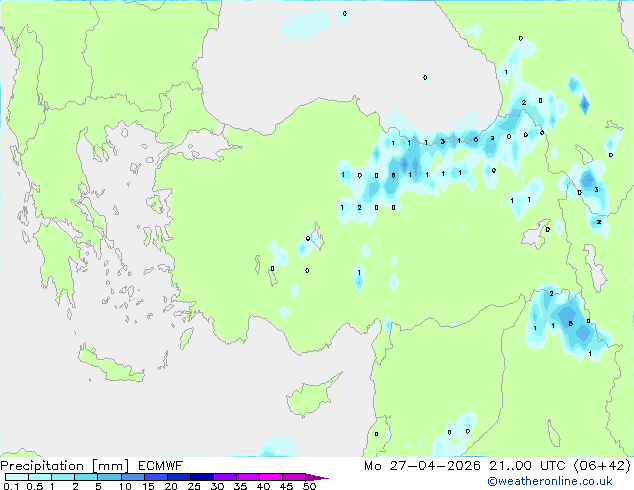This screenshot has height=490, width=634.
Task: Click the 30–35 mm purple legend swatch
Action: point(225,477)
